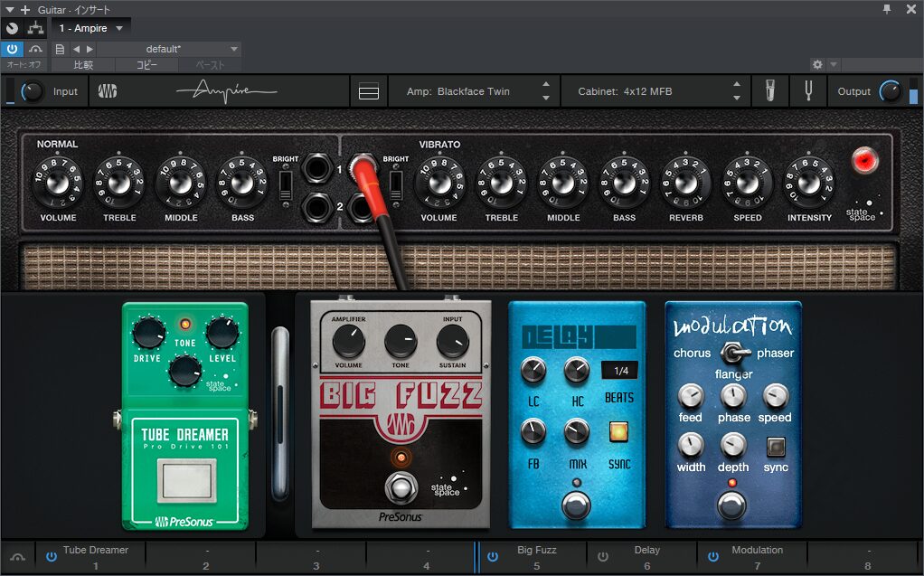Enable the Delay pedal in slot 6
The height and width of the screenshot is (576, 924).
click(x=603, y=557)
